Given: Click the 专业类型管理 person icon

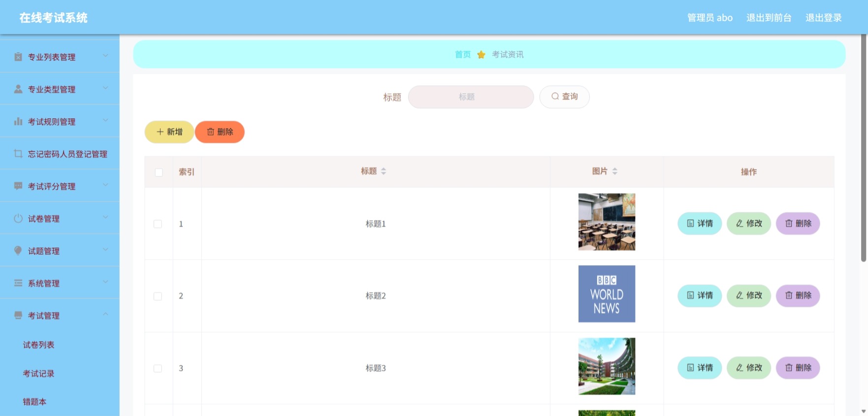Looking at the screenshot, I should click(18, 89).
